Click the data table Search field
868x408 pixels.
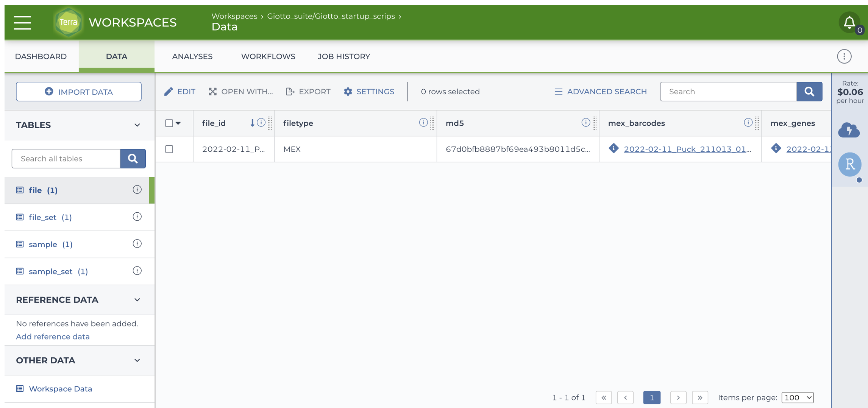click(x=728, y=92)
